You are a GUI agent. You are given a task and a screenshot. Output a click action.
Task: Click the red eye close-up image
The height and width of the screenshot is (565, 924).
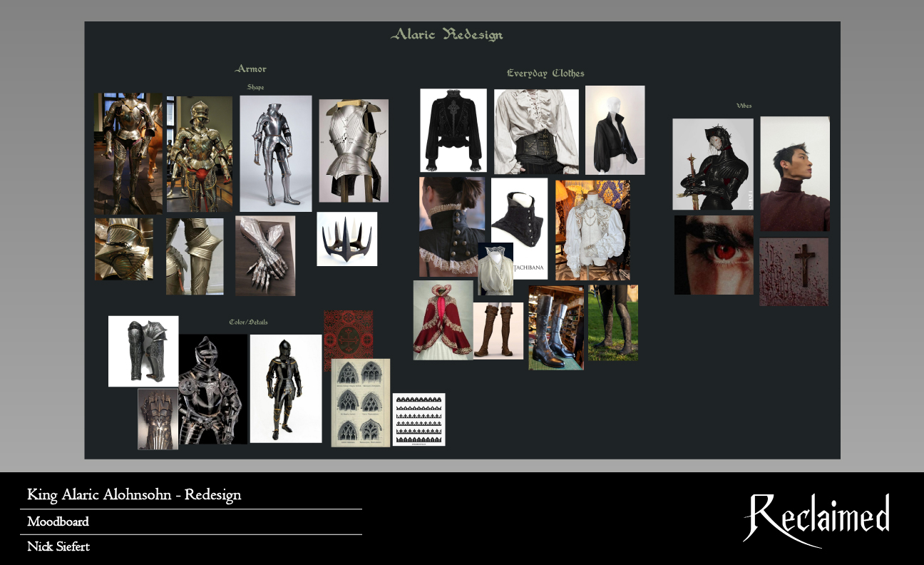click(714, 255)
